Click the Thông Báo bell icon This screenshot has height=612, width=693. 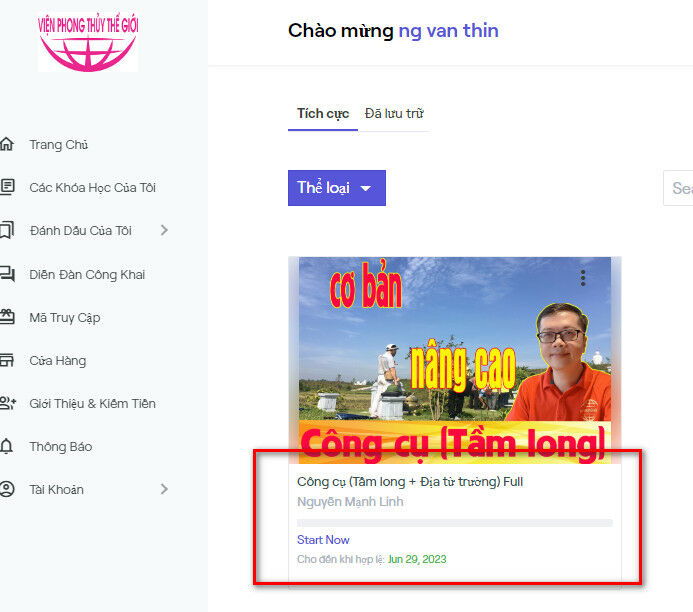coord(6,446)
